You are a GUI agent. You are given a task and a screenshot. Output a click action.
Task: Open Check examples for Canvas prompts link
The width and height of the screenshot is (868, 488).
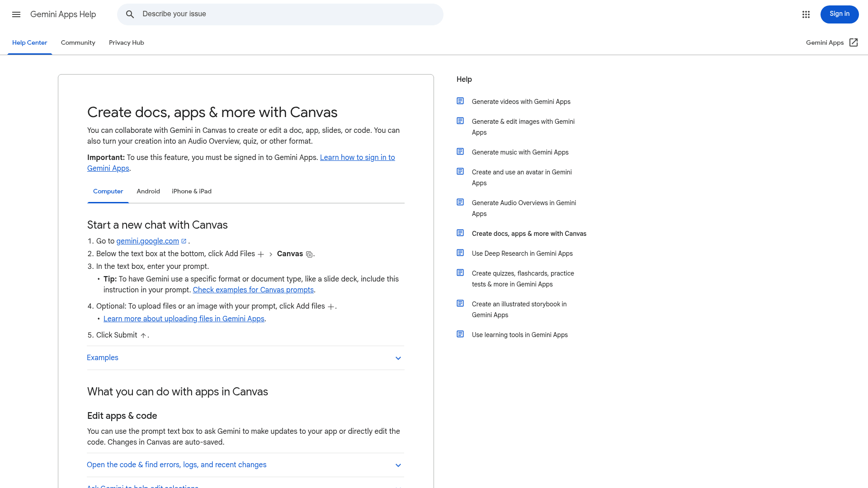[253, 290]
